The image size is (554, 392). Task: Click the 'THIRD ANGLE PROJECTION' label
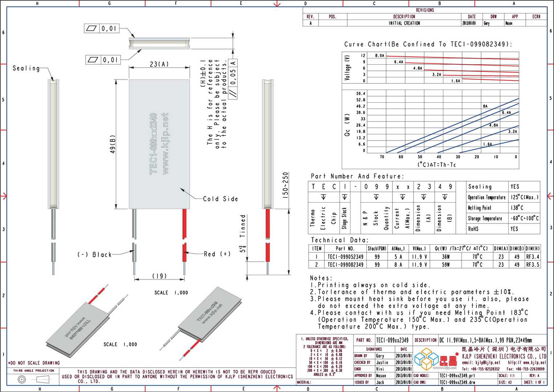point(34,371)
